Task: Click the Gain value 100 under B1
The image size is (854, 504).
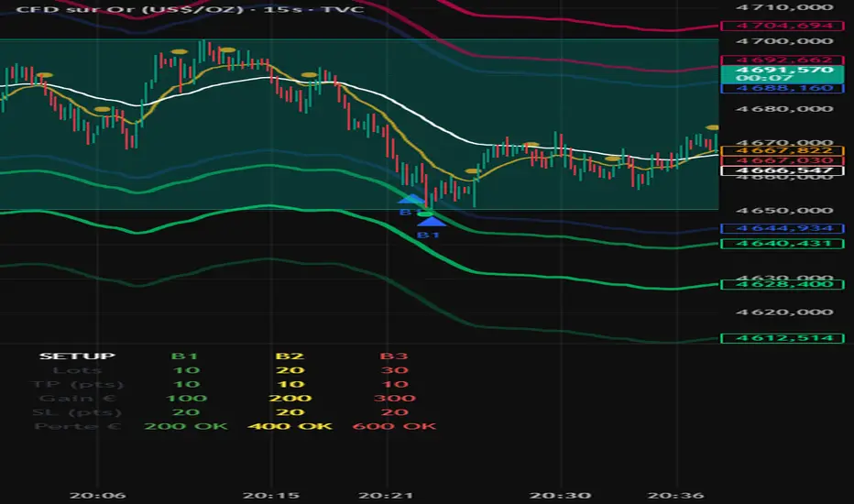Action: (186, 399)
